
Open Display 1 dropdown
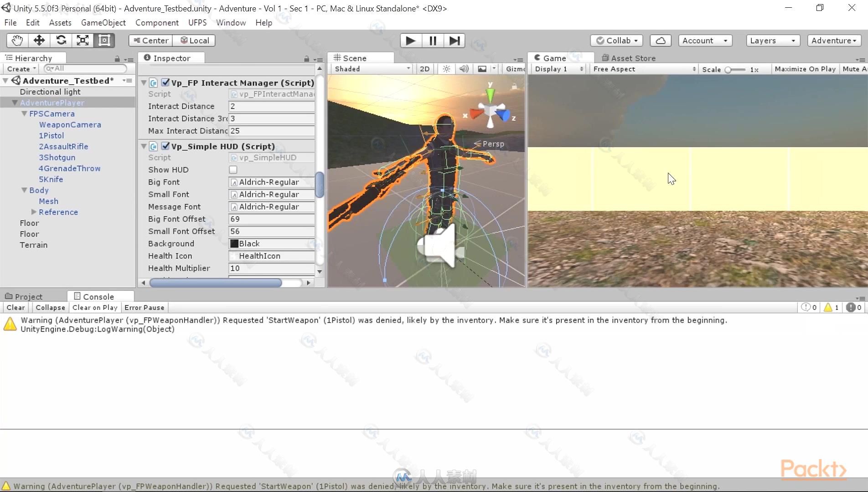558,69
